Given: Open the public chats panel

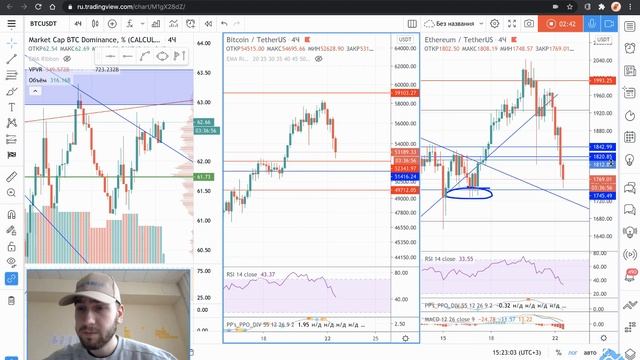Looking at the screenshot, I should tap(629, 188).
